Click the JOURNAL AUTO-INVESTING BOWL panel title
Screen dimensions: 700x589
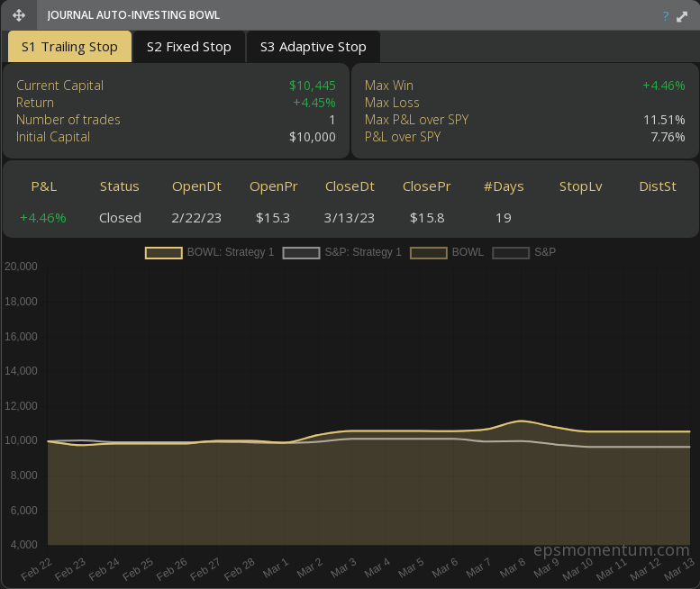click(133, 15)
